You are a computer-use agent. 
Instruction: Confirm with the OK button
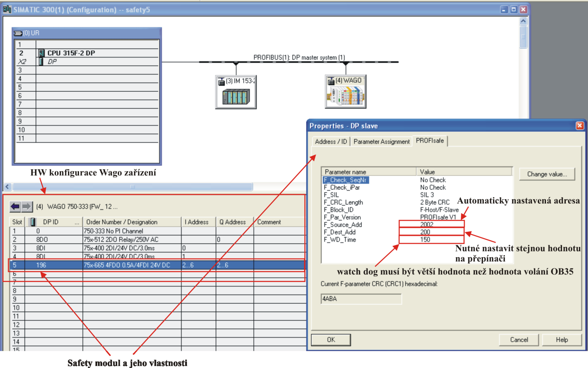click(x=331, y=340)
